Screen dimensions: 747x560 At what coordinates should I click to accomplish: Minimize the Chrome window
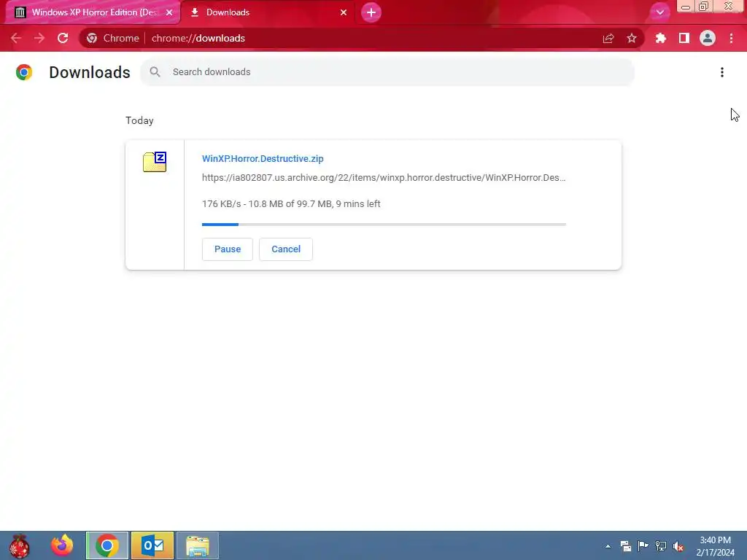tap(686, 7)
